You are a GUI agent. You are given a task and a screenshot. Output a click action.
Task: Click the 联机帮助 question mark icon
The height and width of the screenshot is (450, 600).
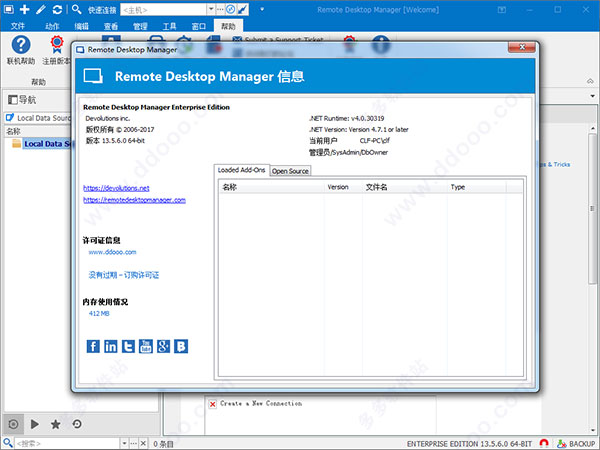tap(21, 45)
